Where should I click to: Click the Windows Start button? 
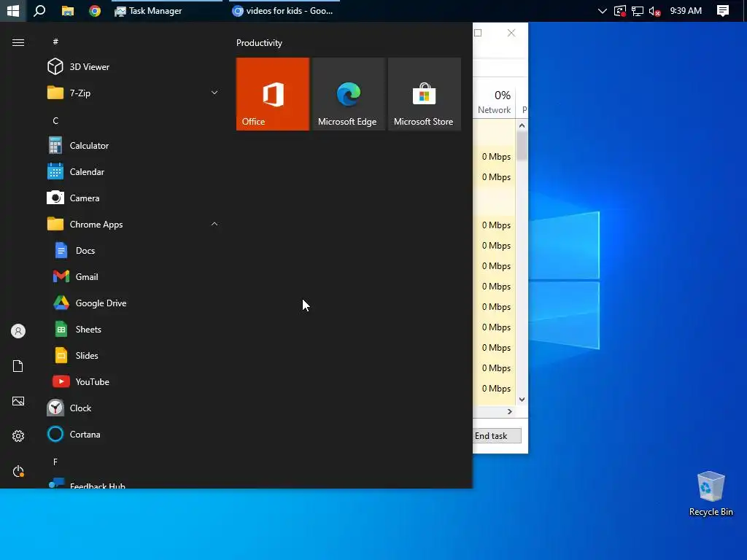pos(13,10)
